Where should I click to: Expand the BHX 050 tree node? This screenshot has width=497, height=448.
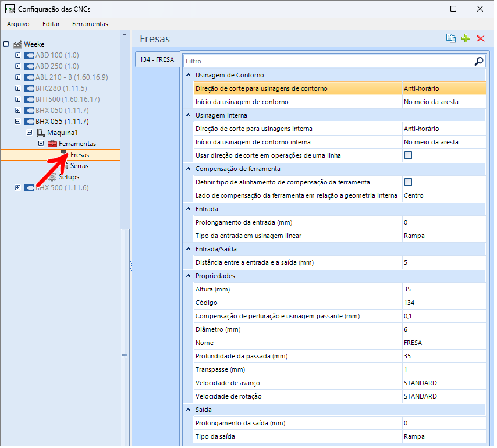[17, 111]
